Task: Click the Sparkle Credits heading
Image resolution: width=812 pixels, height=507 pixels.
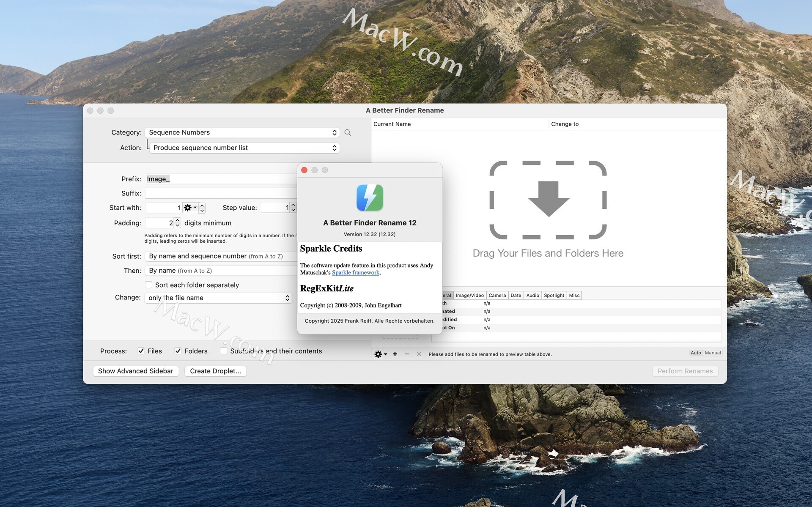Action: tap(331, 249)
